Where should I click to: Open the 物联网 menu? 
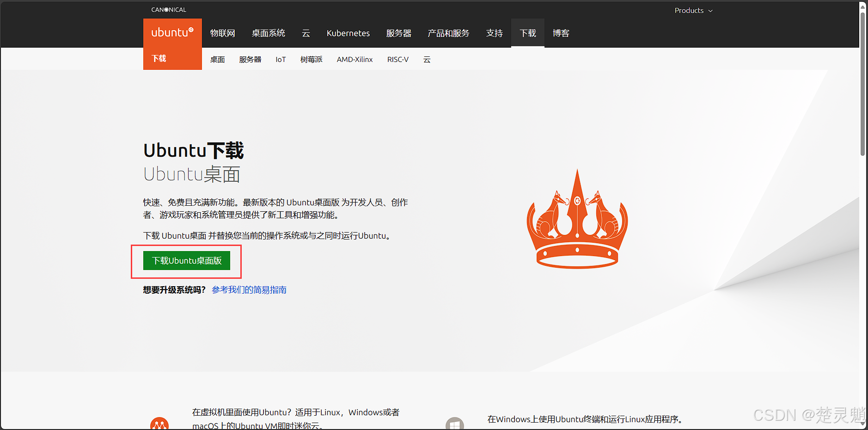[223, 33]
